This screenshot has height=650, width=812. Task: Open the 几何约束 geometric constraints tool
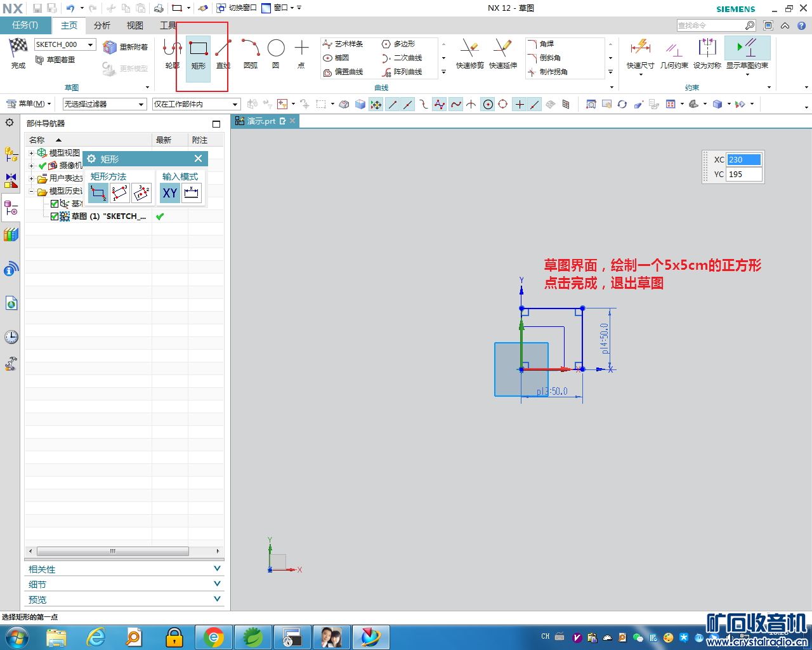click(674, 53)
